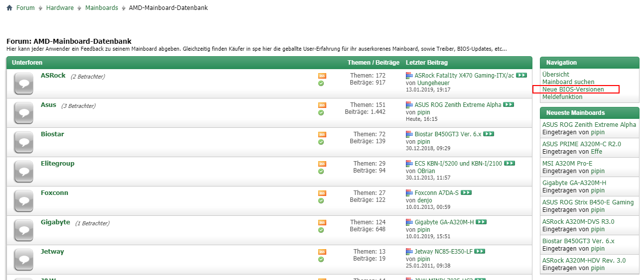Open MSI A320M Pro-E in Neueste Mainboards
Viewport: 644px width, 280px height.
point(567,164)
